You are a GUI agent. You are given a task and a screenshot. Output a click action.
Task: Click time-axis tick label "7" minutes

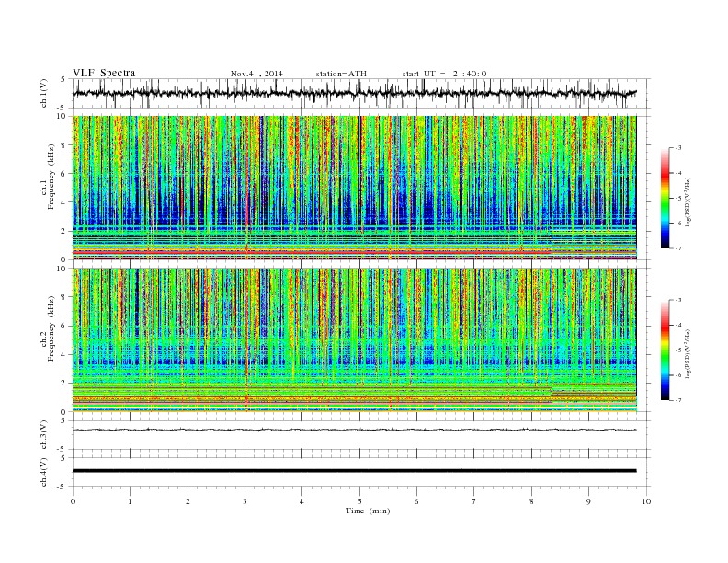(474, 501)
